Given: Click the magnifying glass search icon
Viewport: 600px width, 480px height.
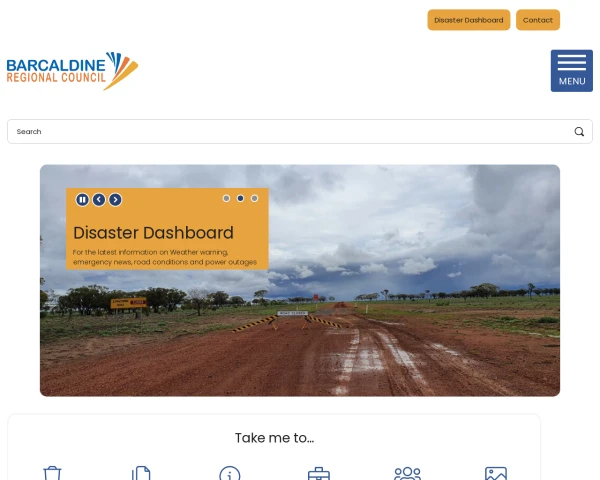Looking at the screenshot, I should [579, 132].
